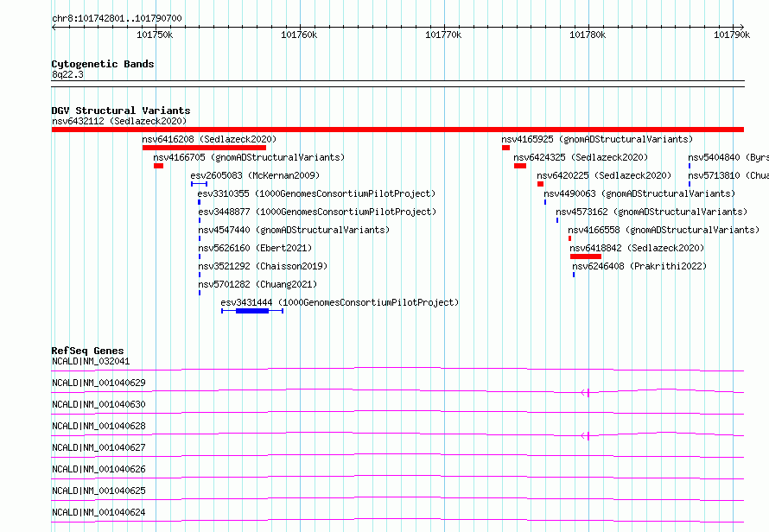
Task: Click the 101790k ruler position
Action: [732, 35]
